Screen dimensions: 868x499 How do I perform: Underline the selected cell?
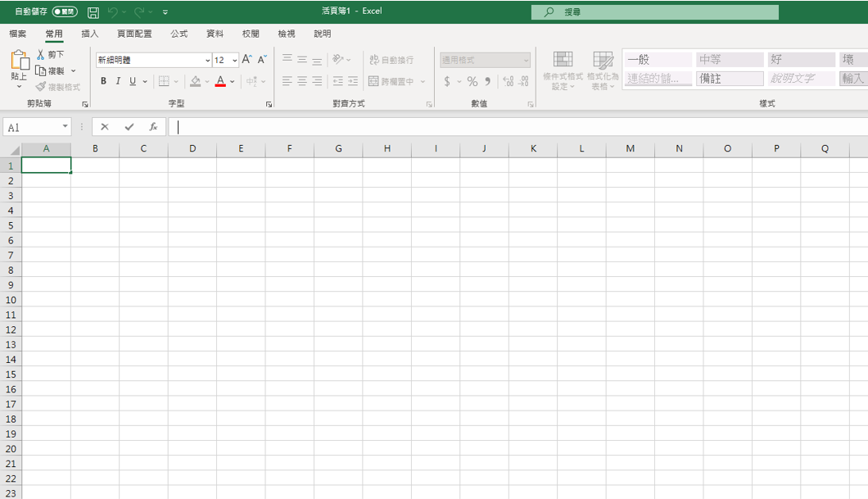(x=131, y=80)
